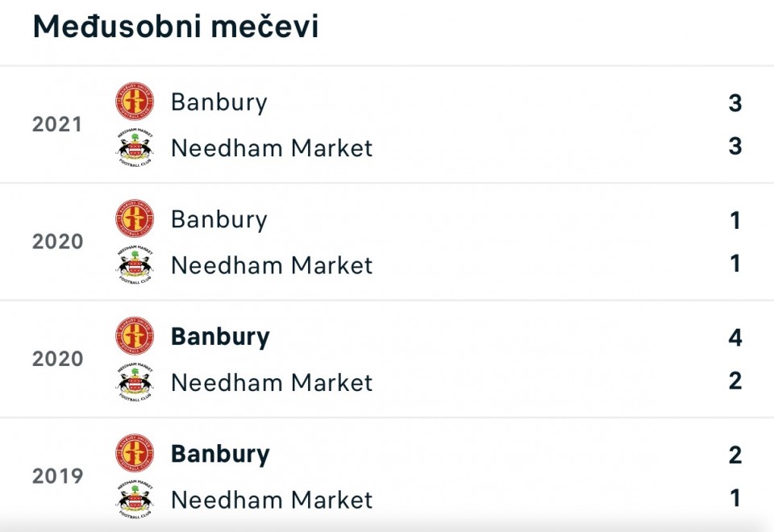Click Banbury's score of 4
774x532 pixels.
(734, 338)
